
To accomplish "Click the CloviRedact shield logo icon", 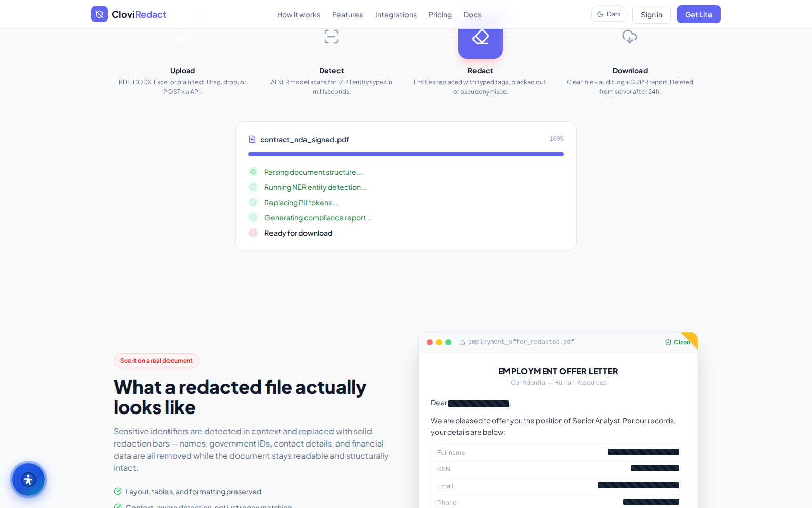I will [99, 14].
